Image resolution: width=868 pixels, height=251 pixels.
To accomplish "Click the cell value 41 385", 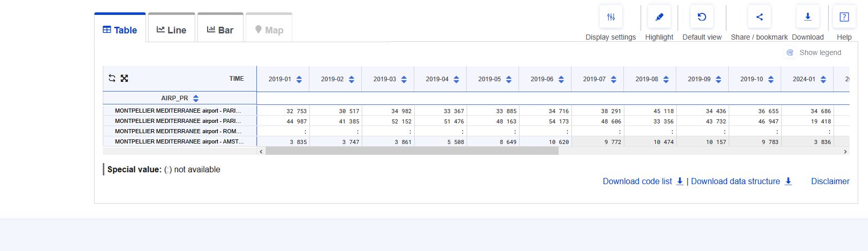I will [x=349, y=121].
